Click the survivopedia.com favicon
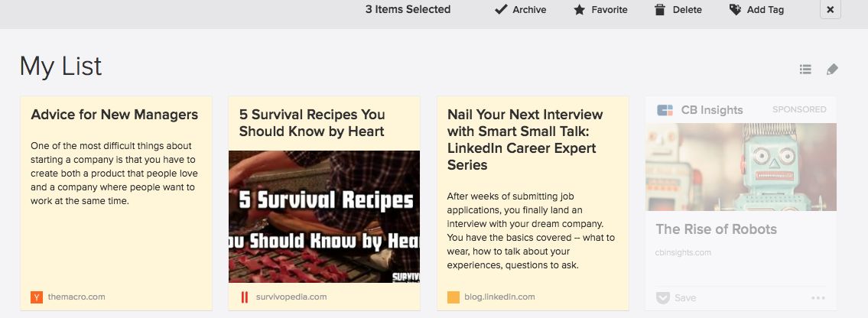The height and width of the screenshot is (318, 868). 244,297
